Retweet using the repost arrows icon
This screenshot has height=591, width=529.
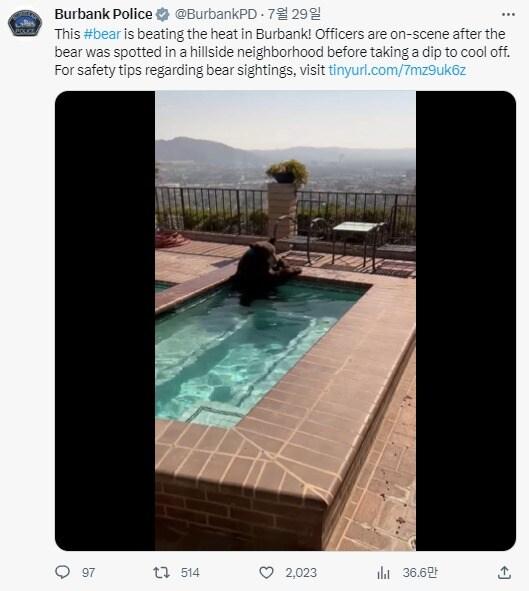tap(162, 573)
